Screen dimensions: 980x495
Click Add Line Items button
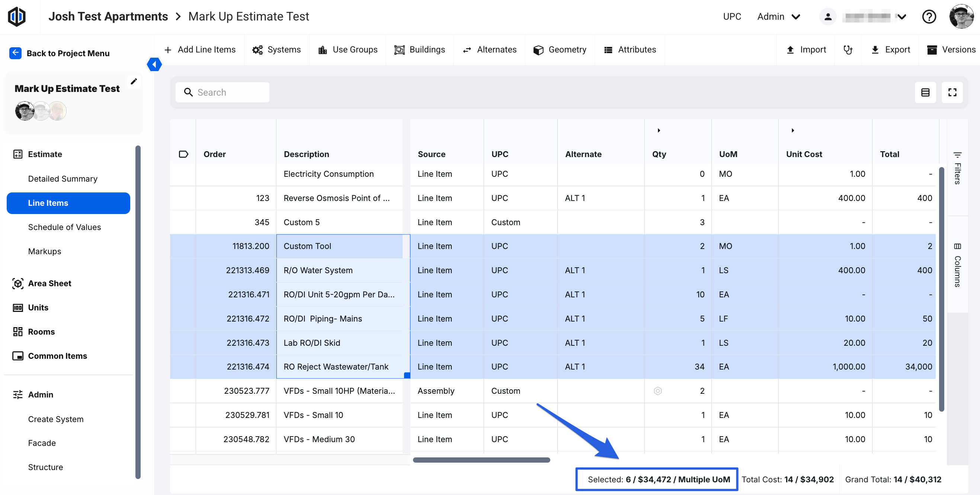pos(200,50)
